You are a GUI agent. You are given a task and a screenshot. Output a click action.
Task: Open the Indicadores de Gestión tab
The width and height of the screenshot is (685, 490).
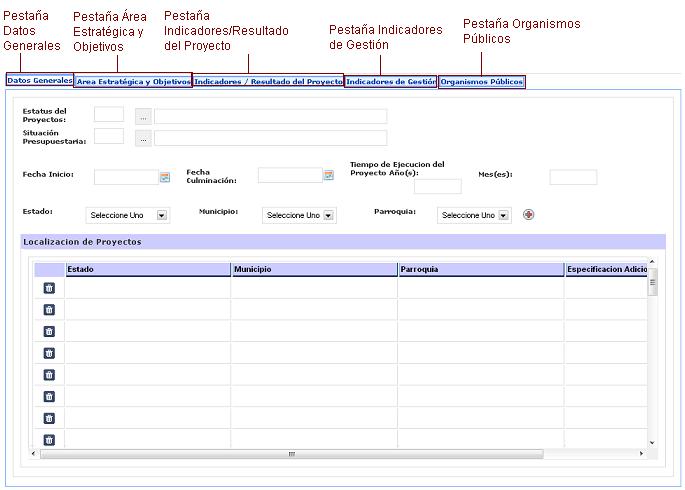pos(390,81)
